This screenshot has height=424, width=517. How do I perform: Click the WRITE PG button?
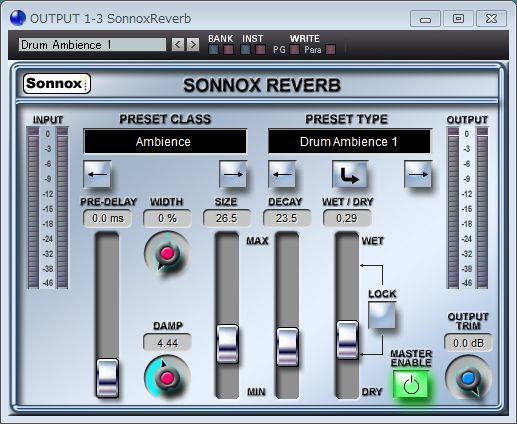(295, 50)
